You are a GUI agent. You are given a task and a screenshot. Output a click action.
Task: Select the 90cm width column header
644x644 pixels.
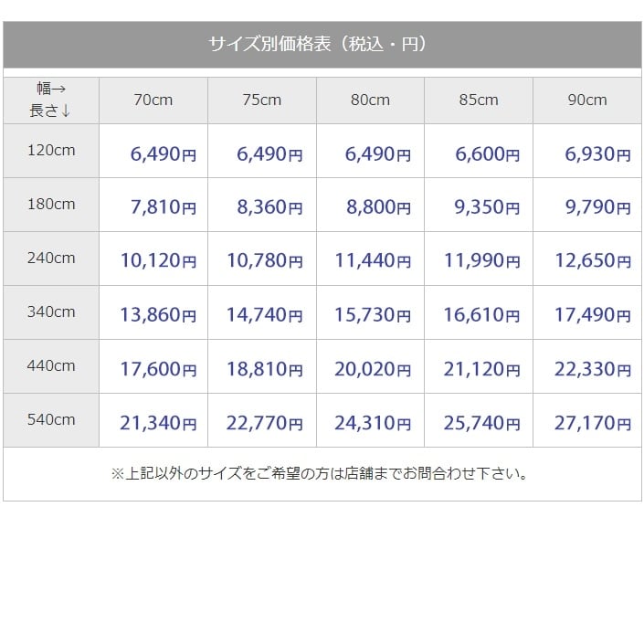587,100
